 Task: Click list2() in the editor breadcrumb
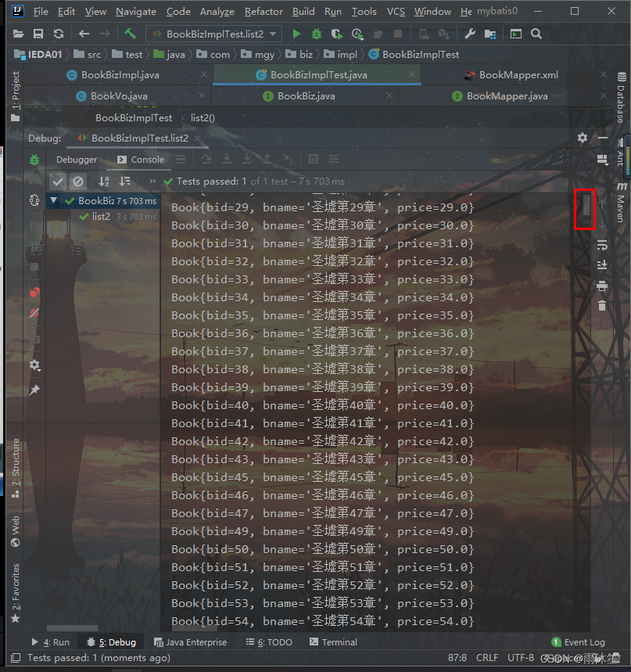pyautogui.click(x=203, y=118)
